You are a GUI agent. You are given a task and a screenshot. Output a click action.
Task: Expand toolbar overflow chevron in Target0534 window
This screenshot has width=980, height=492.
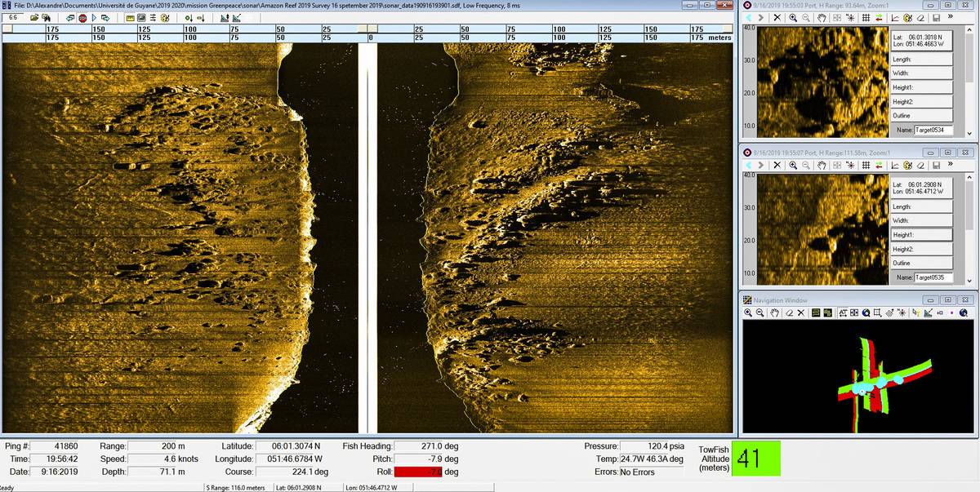pyautogui.click(x=951, y=18)
